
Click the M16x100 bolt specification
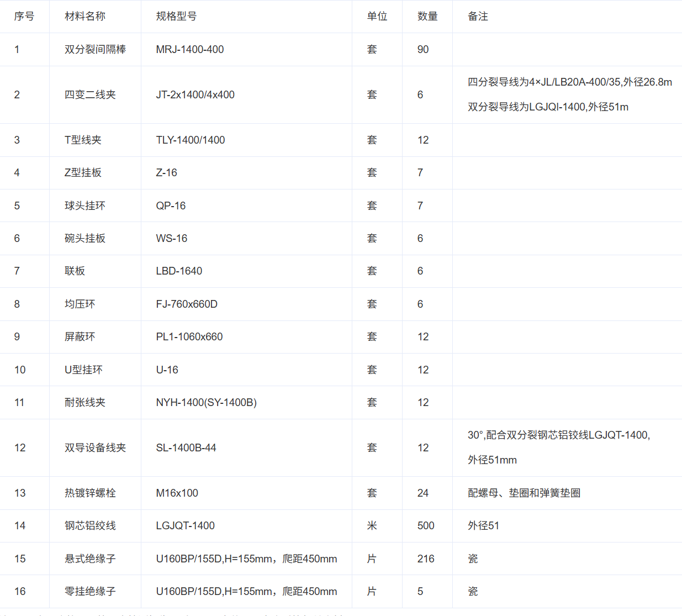177,493
